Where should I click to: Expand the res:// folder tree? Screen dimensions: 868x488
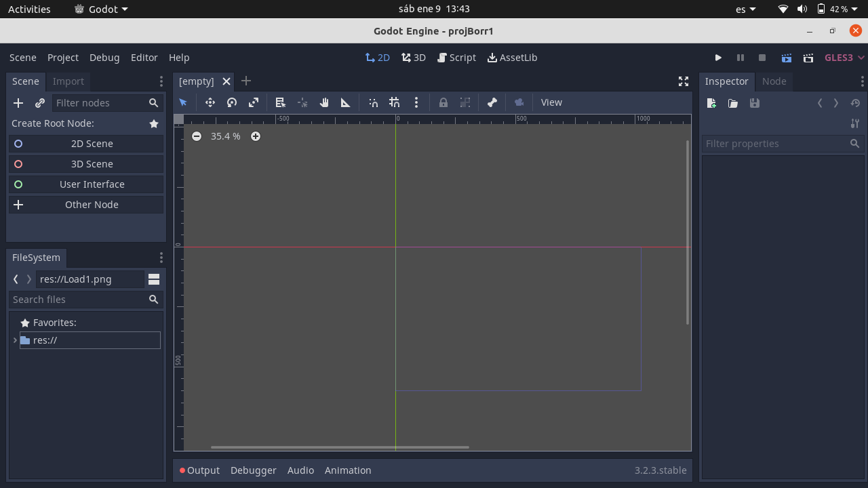(x=15, y=340)
